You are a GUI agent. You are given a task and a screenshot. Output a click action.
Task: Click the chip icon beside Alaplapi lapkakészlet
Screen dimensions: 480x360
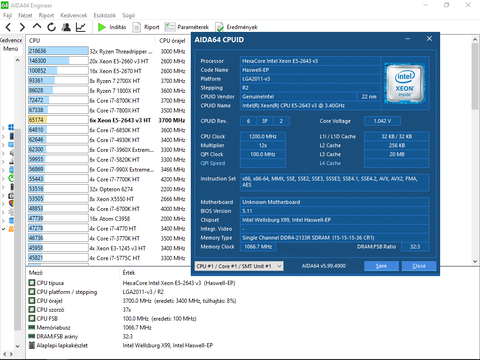[32, 345]
